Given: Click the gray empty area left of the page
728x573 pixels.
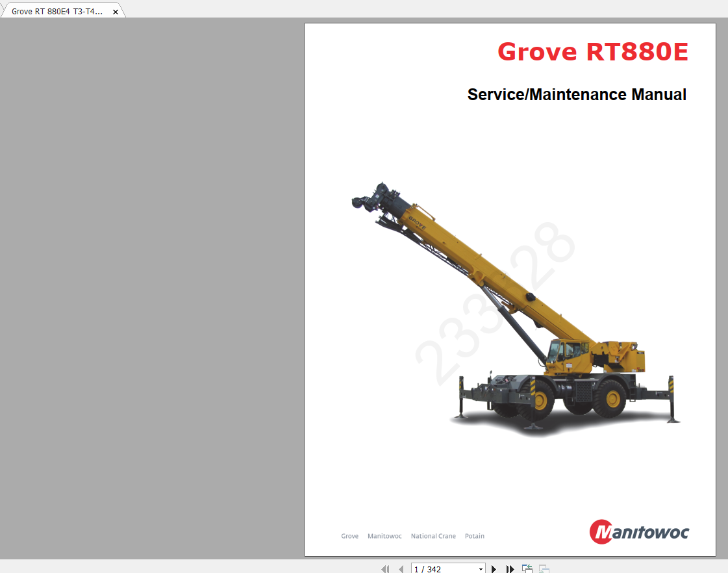Looking at the screenshot, I should [152, 288].
